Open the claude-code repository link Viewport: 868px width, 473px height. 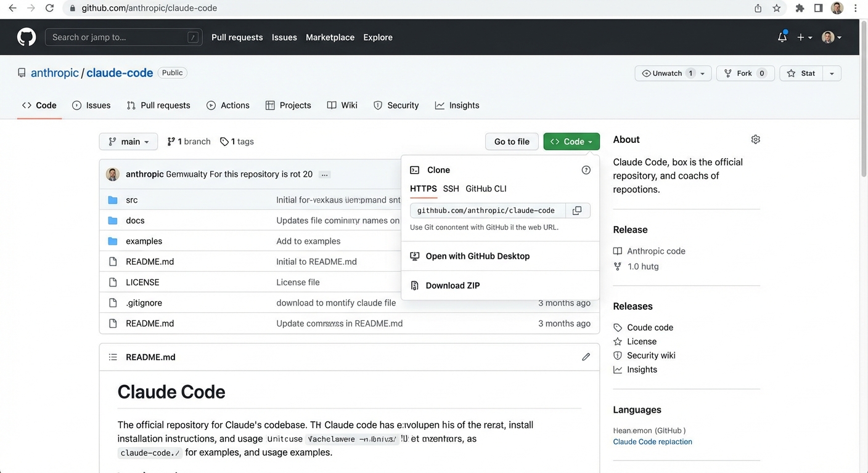coord(120,73)
